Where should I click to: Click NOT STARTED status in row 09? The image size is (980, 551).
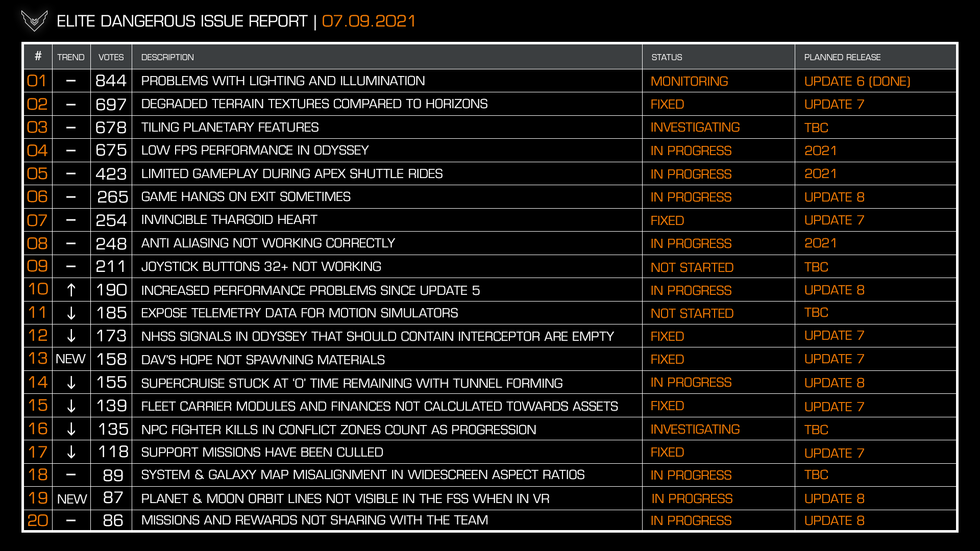point(692,267)
